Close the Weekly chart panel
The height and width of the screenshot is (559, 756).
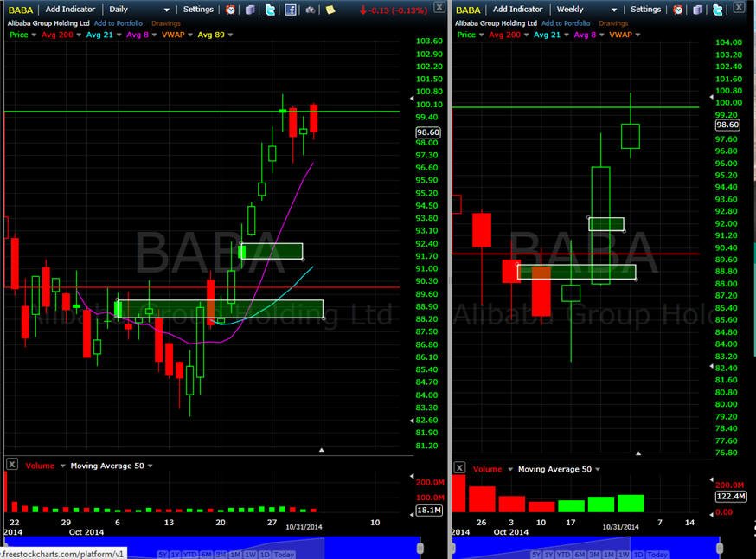tap(739, 7)
